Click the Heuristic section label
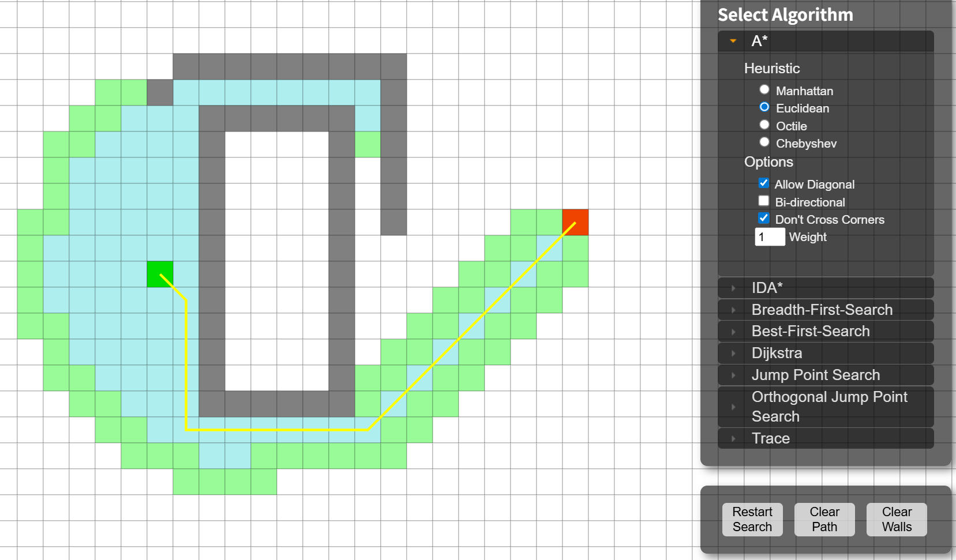The height and width of the screenshot is (560, 956). [x=772, y=69]
